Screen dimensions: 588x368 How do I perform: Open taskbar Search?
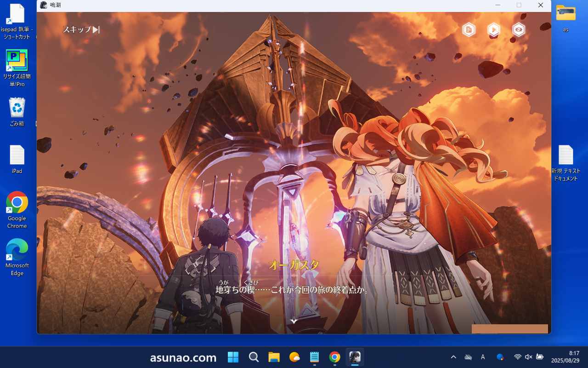coord(254,357)
